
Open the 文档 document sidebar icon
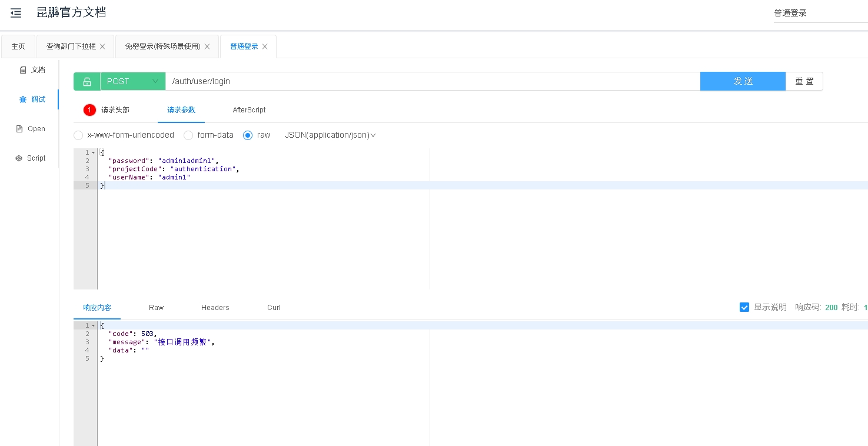[23, 70]
